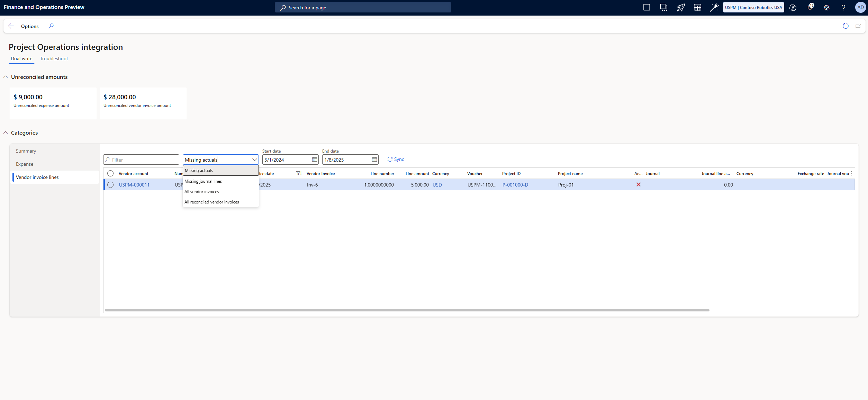Click the grid Filter input field

click(141, 160)
